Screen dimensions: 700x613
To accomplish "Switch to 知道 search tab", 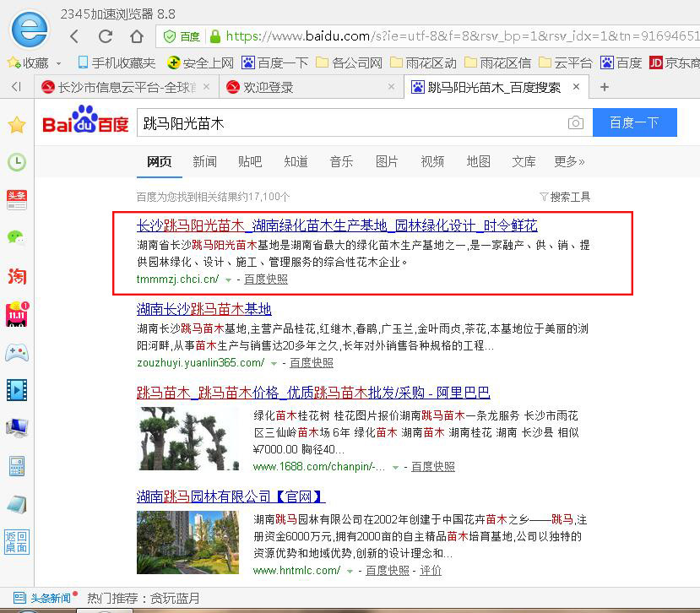I will click(x=296, y=161).
